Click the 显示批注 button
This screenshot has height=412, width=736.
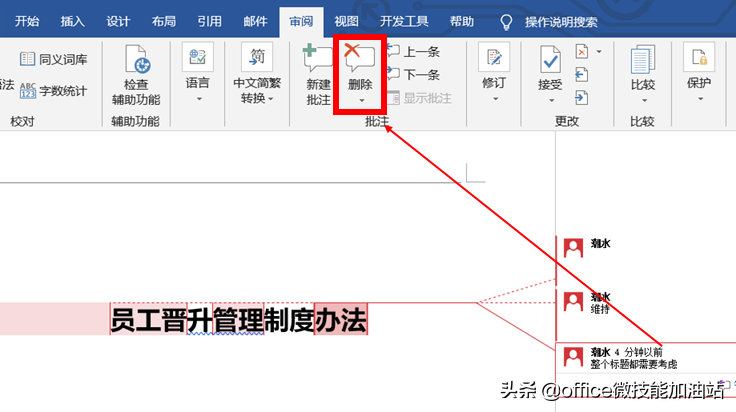[419, 98]
